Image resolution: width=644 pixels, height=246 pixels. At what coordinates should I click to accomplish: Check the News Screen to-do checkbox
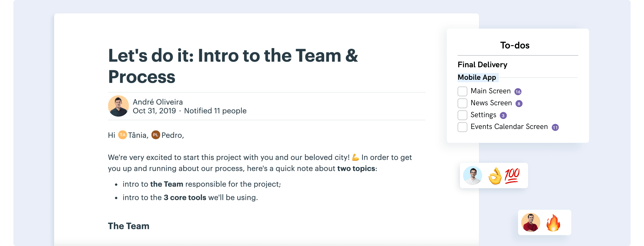(x=462, y=103)
